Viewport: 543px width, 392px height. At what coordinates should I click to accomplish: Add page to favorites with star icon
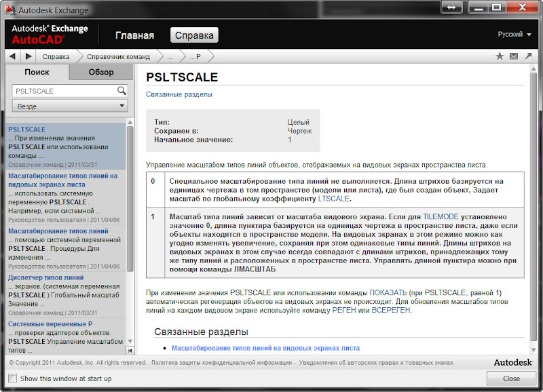click(500, 56)
